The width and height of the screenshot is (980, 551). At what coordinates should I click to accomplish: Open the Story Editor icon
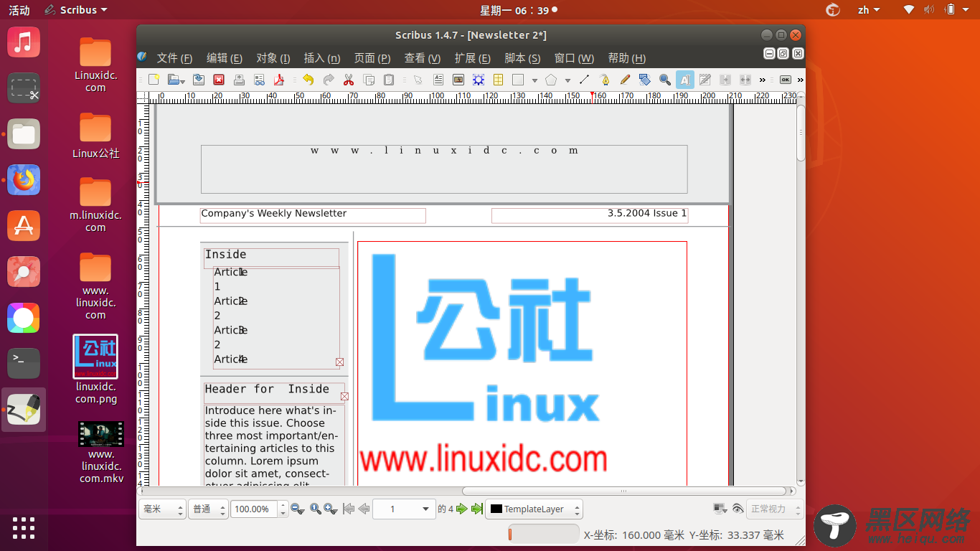[x=705, y=80]
